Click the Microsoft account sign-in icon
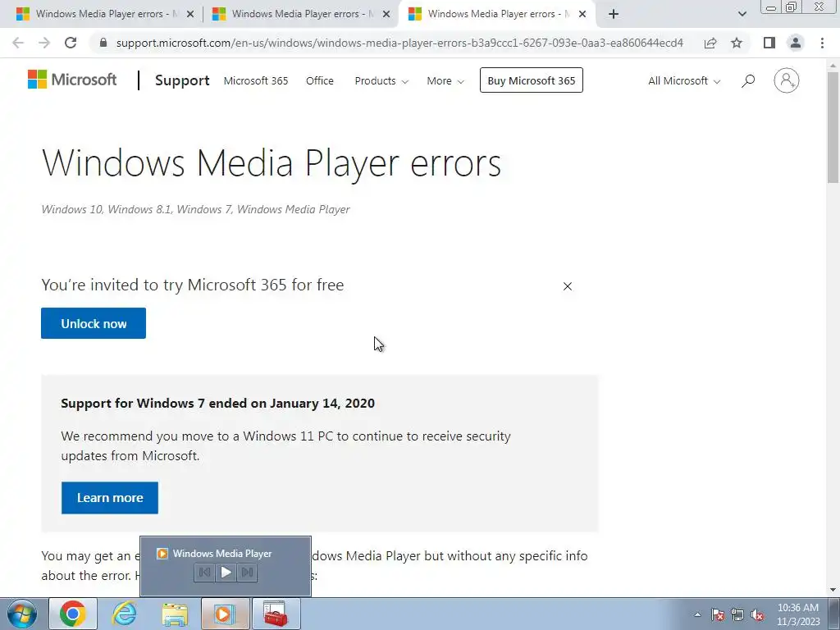 coord(787,80)
